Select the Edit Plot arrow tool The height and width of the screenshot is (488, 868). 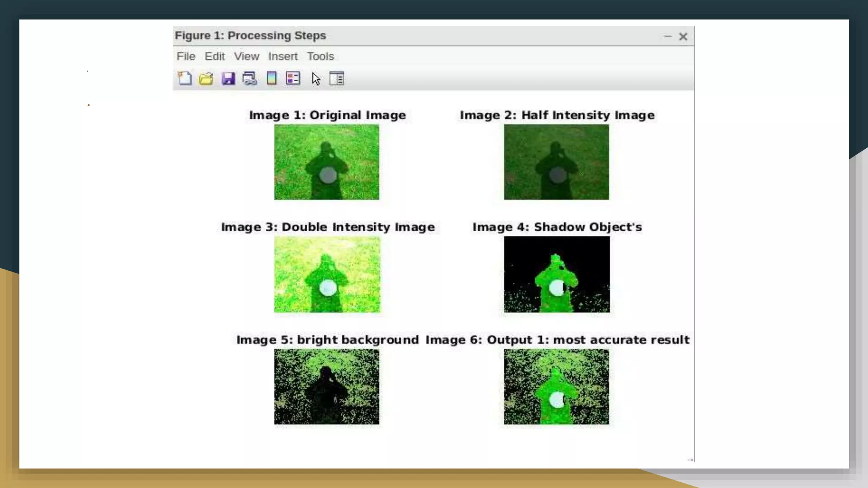316,79
